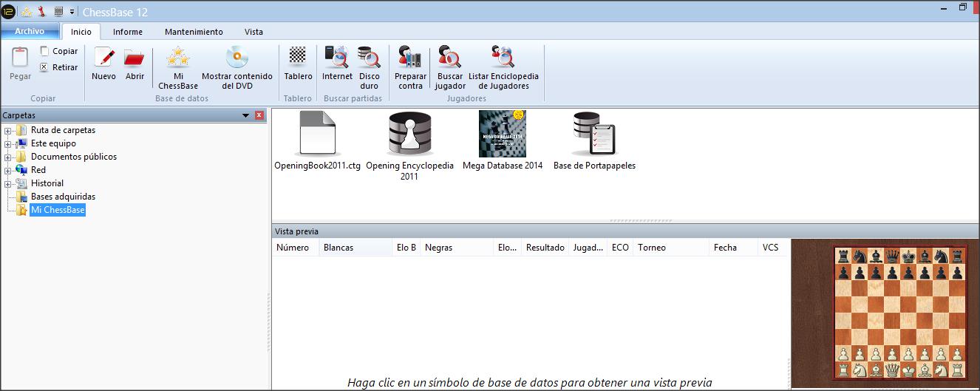Open Listar Enciclopedia de Jugadores icon
Image resolution: width=980 pixels, height=391 pixels.
pyautogui.click(x=503, y=57)
